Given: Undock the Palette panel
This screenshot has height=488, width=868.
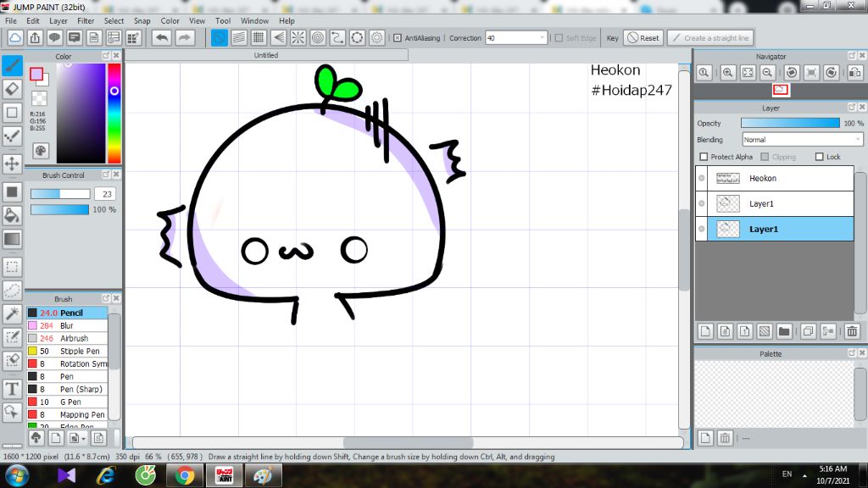Looking at the screenshot, I should [852, 353].
